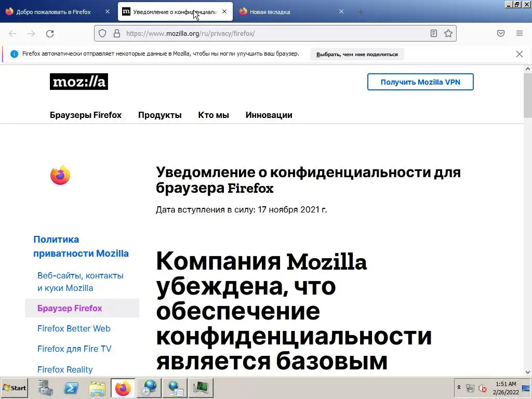Open the Pocket save icon
532x399 pixels.
pyautogui.click(x=501, y=33)
